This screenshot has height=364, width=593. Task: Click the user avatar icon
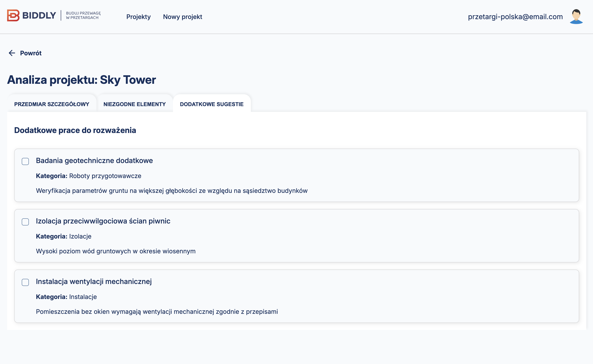tap(576, 17)
